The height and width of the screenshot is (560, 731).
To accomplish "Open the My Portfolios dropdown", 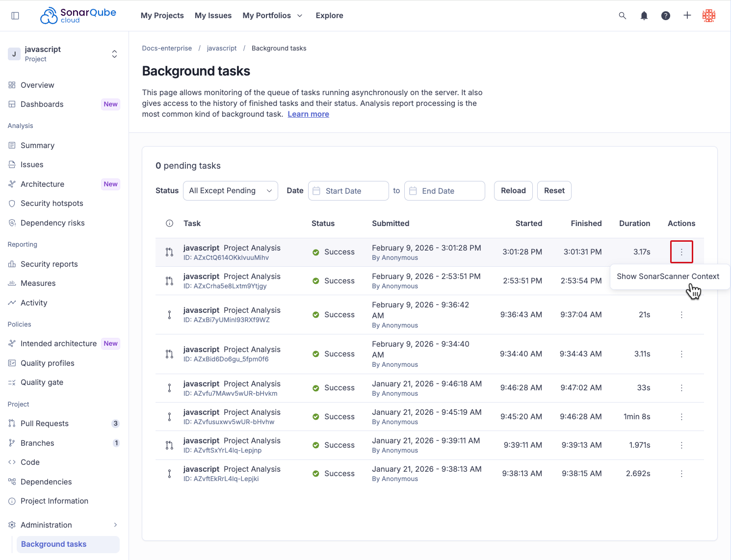I will [x=272, y=16].
